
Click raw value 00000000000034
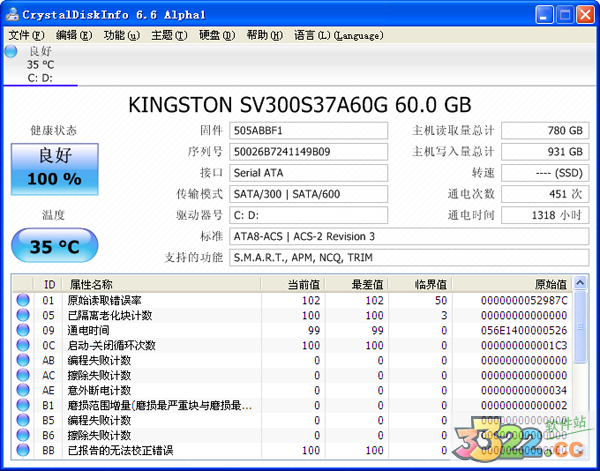(x=524, y=390)
